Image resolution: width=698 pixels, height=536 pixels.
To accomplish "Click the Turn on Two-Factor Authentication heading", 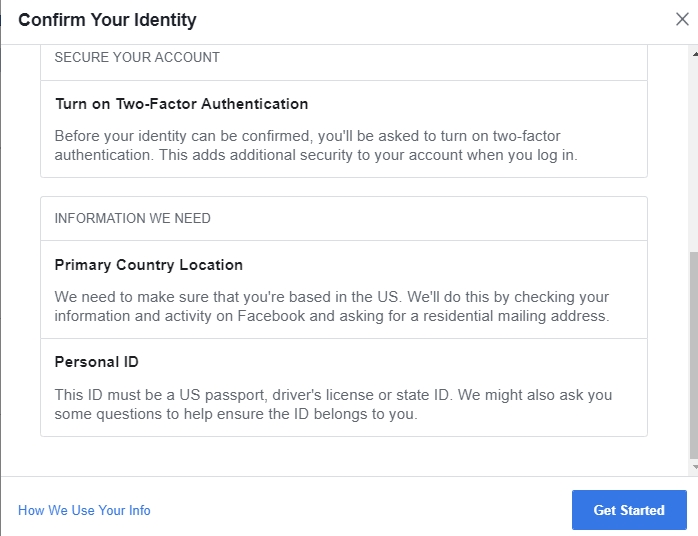I will tap(181, 104).
